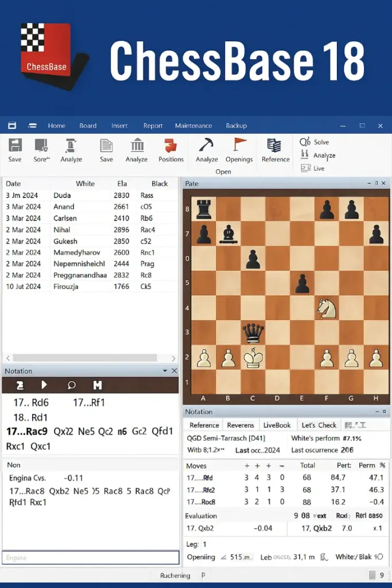Image resolution: width=392 pixels, height=588 pixels.
Task: Select the Mamedyharov game row
Action: 90,253
